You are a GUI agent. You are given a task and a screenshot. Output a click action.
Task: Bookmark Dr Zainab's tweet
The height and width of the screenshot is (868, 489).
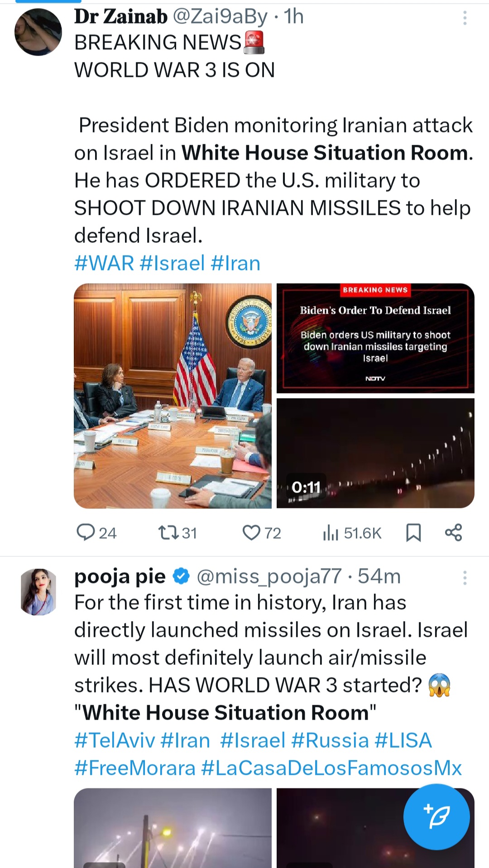(x=413, y=532)
